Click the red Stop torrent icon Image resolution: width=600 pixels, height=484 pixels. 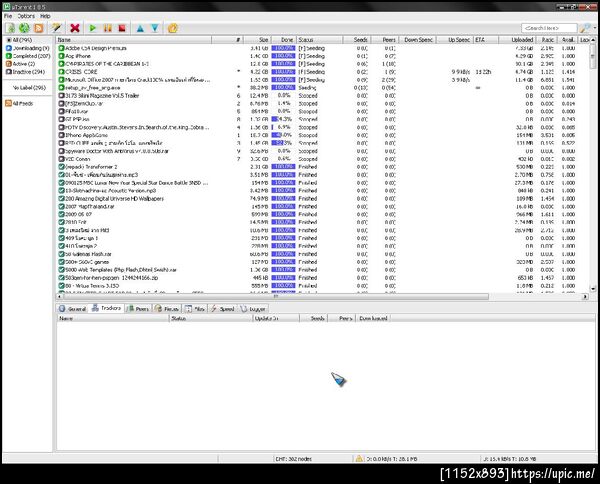click(122, 28)
